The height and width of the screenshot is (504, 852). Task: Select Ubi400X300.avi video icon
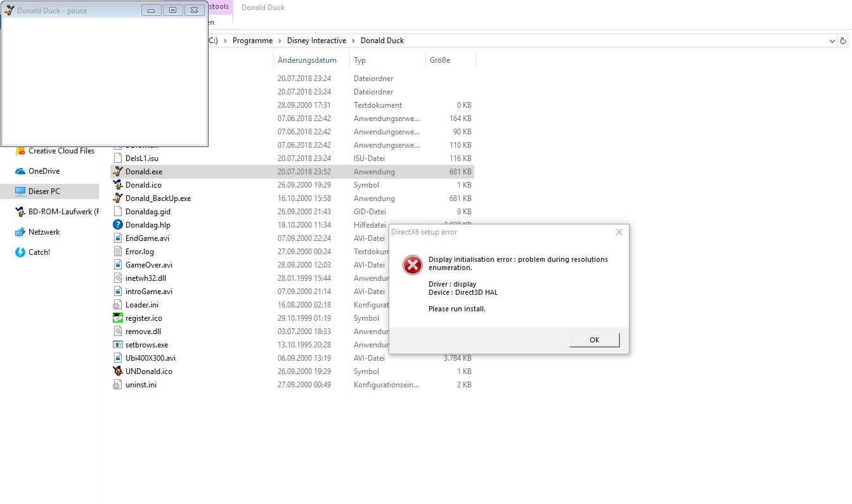[117, 358]
